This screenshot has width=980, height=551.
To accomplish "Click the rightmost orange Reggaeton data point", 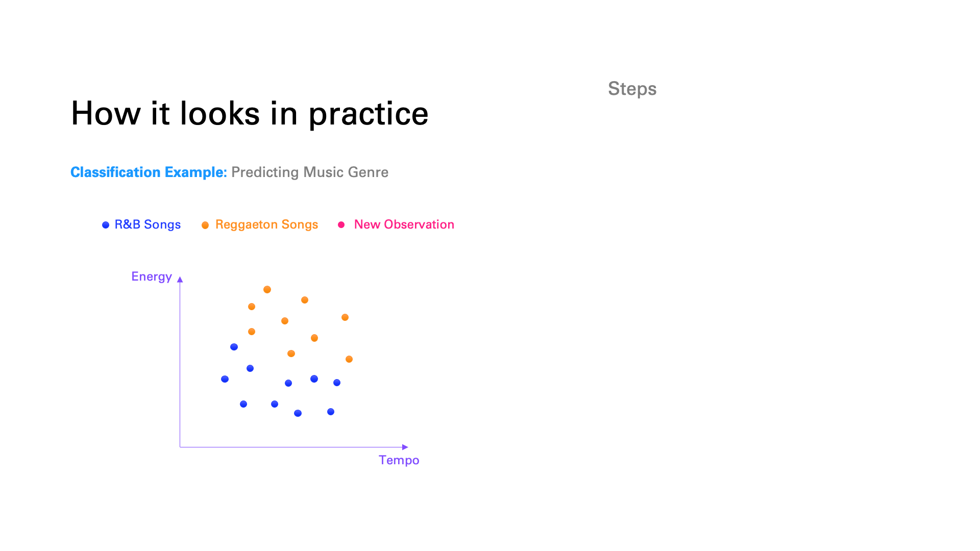I will tap(349, 359).
